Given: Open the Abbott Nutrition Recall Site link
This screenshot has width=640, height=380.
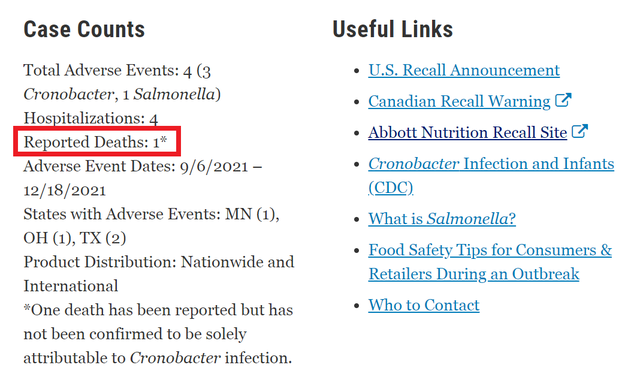Looking at the screenshot, I should (x=467, y=132).
